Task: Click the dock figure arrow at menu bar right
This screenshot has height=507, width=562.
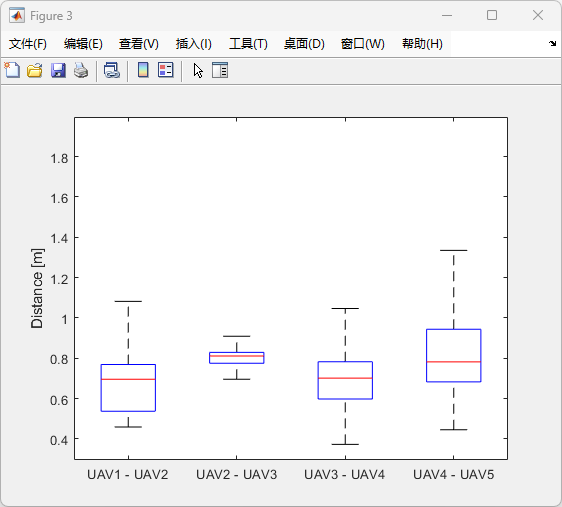Action: coord(552,44)
